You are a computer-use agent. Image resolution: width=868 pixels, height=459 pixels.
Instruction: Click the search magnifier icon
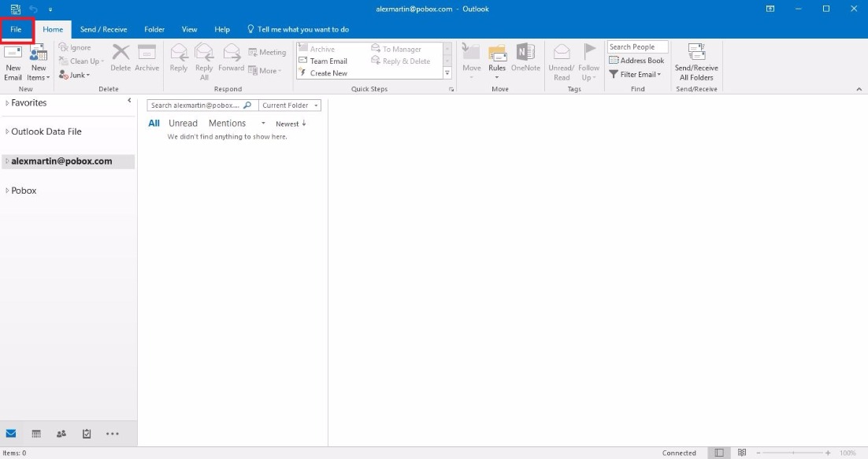point(248,105)
